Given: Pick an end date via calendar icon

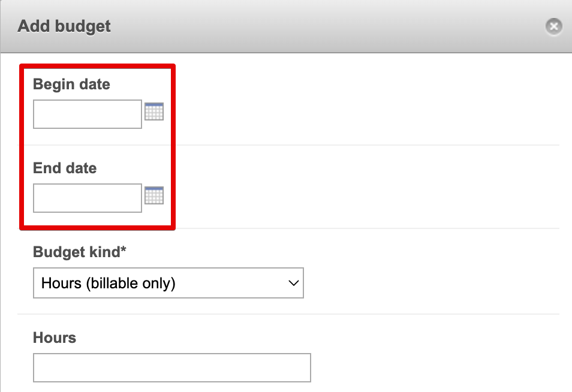Looking at the screenshot, I should pyautogui.click(x=154, y=195).
